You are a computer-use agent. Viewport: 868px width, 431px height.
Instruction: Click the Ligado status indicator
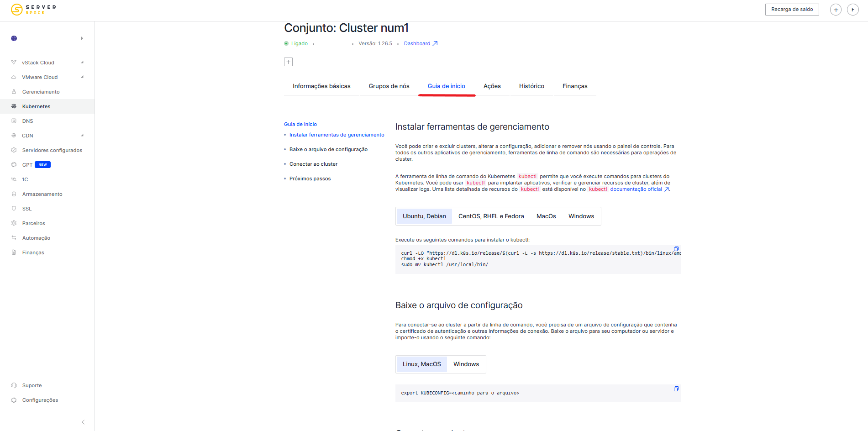296,44
